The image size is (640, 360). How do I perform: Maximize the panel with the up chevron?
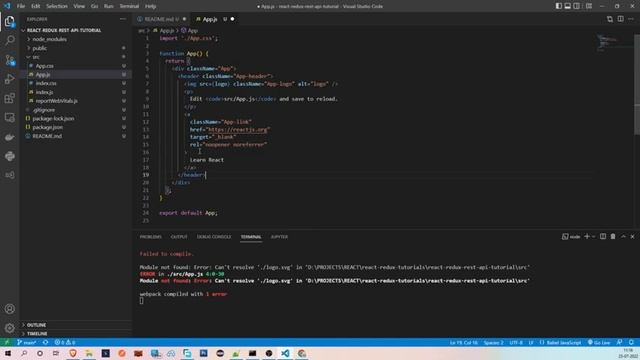coord(623,236)
